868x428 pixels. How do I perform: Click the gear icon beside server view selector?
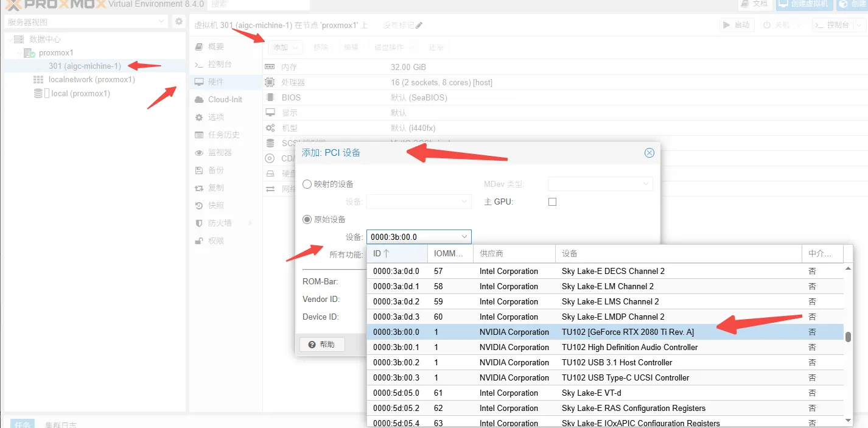click(x=178, y=21)
